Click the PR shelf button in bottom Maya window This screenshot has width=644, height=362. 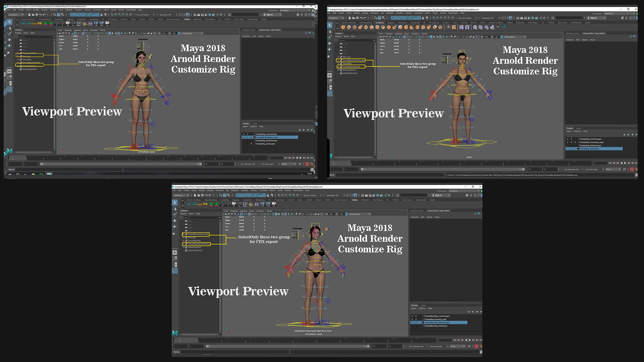pyautogui.click(x=205, y=204)
